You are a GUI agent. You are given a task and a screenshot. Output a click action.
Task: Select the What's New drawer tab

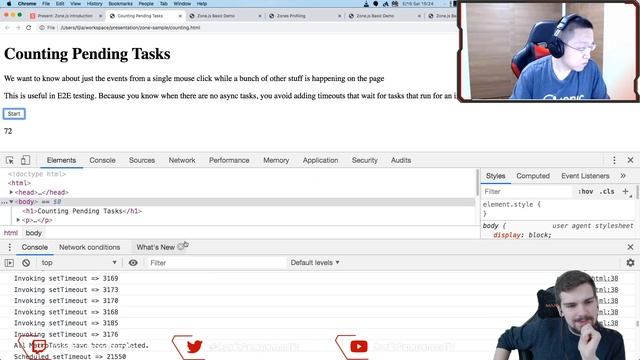point(156,247)
